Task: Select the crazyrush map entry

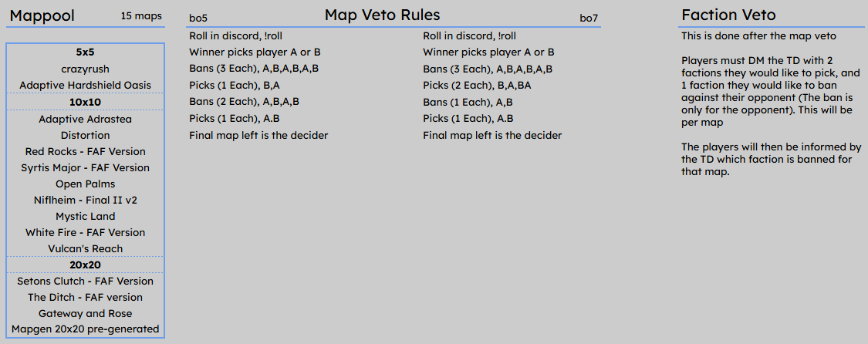Action: (85, 69)
